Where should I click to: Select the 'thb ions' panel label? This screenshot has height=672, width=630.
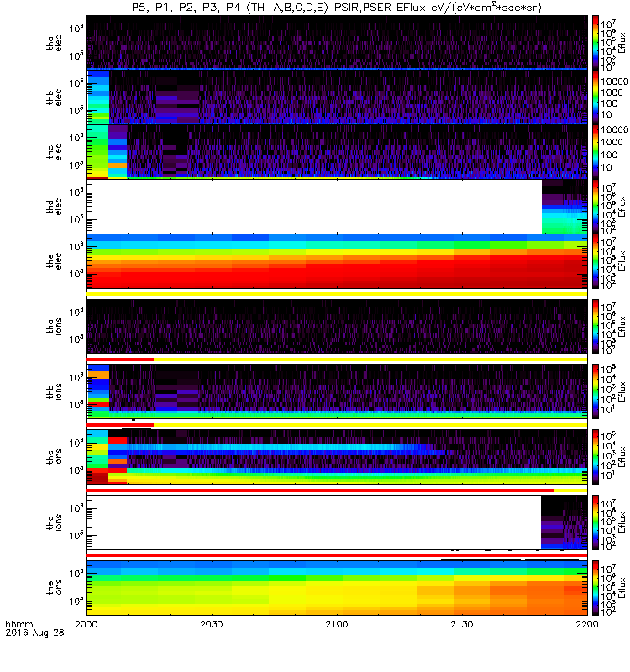[55, 391]
